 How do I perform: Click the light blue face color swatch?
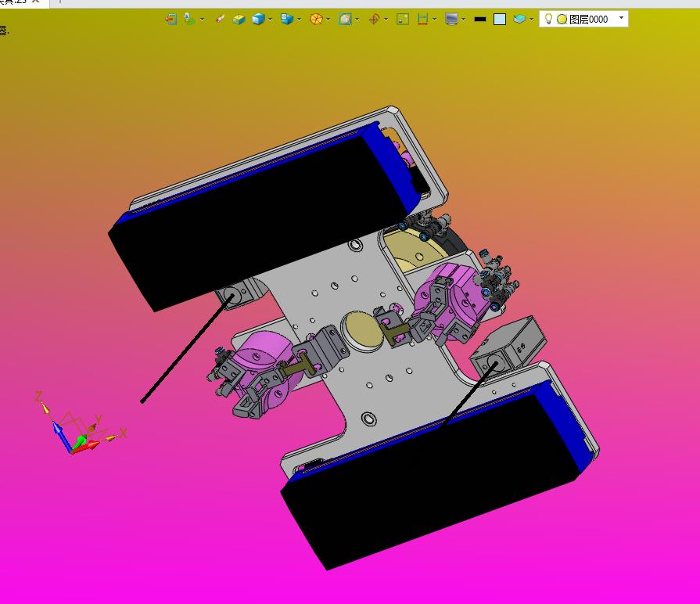pos(500,20)
